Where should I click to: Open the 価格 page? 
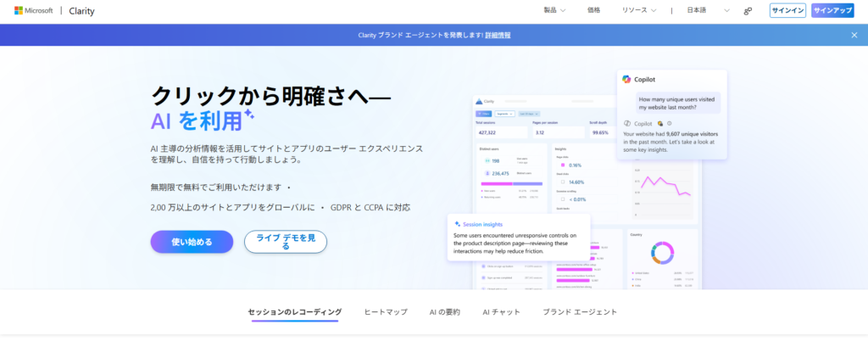[593, 10]
